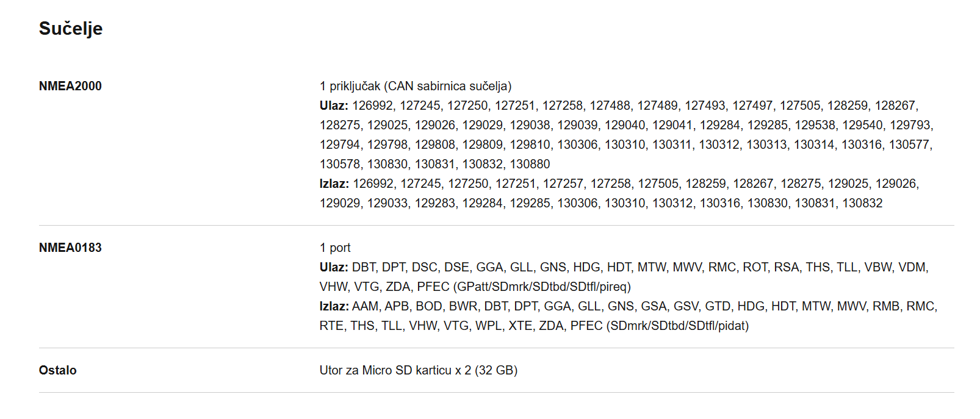
Task: Select the NMEA0183 row label
Action: coord(70,248)
